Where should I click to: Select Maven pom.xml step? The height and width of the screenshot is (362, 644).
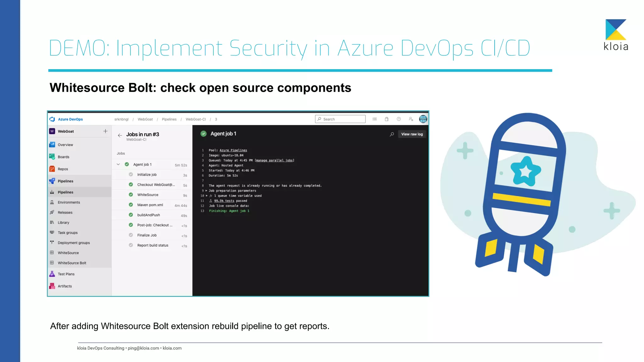pyautogui.click(x=152, y=205)
